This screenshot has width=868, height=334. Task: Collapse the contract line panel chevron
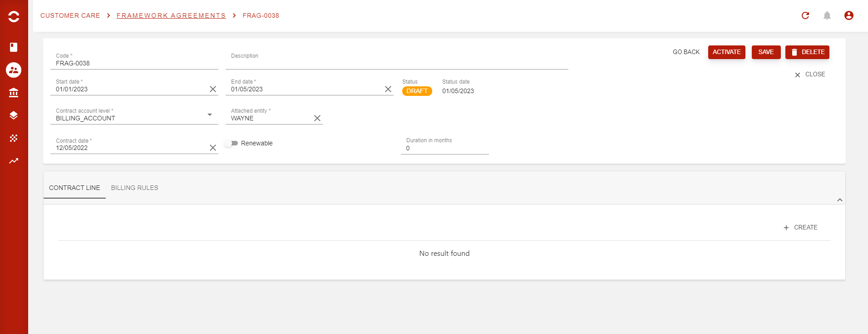pos(839,200)
